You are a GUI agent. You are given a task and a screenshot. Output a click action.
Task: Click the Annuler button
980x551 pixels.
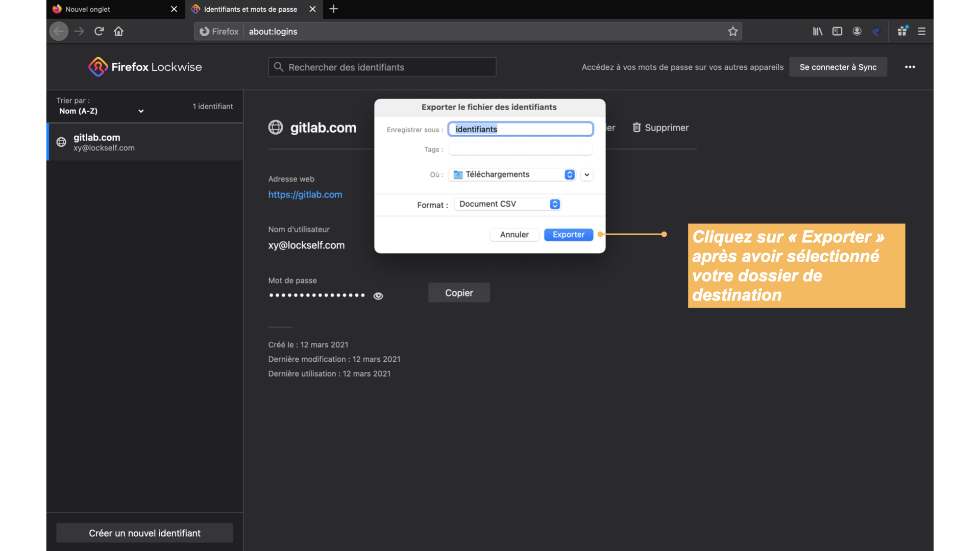click(x=514, y=235)
